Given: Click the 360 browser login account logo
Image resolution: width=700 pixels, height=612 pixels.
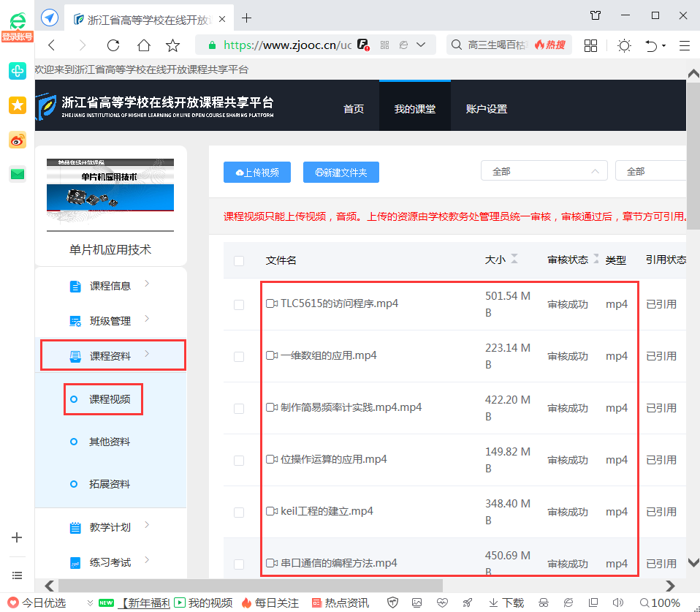Looking at the screenshot, I should (18, 26).
